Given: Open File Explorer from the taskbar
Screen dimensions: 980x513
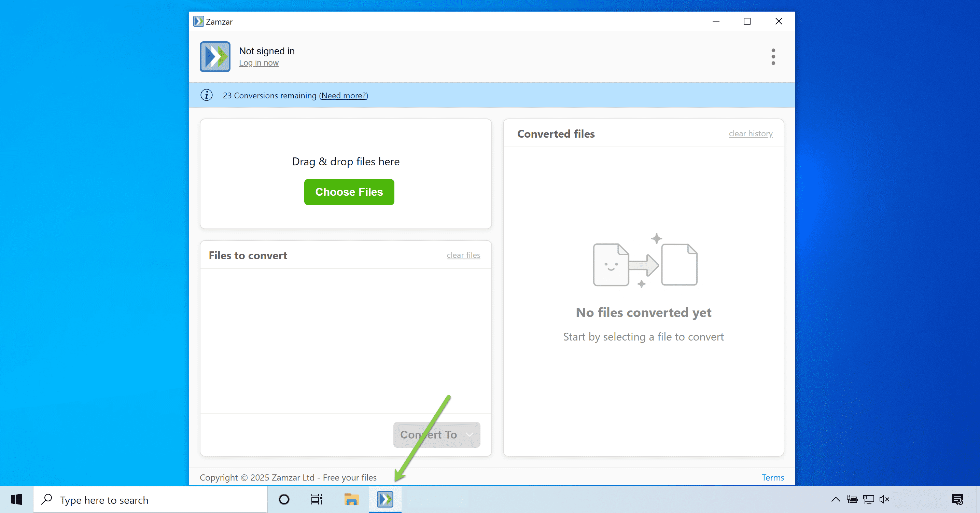Looking at the screenshot, I should click(x=351, y=499).
